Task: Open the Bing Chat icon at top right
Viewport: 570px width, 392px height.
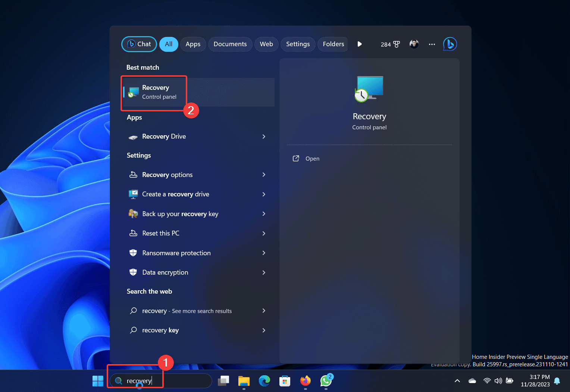Action: click(450, 44)
